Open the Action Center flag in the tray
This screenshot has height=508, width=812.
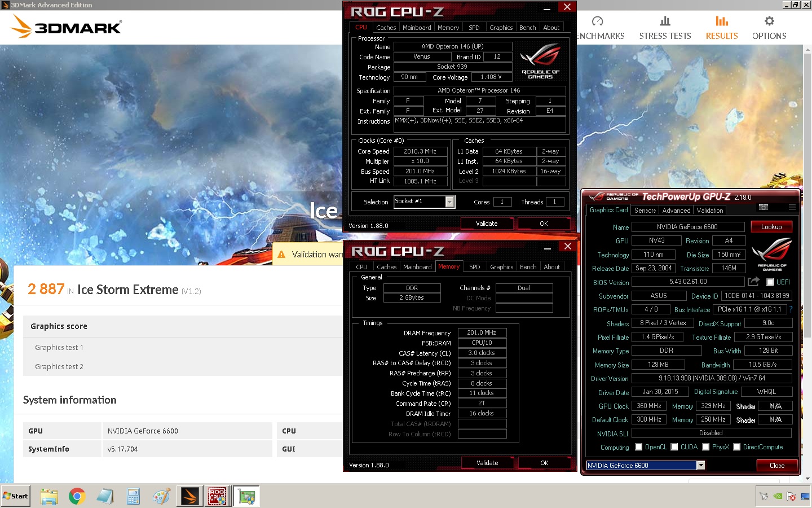click(791, 497)
